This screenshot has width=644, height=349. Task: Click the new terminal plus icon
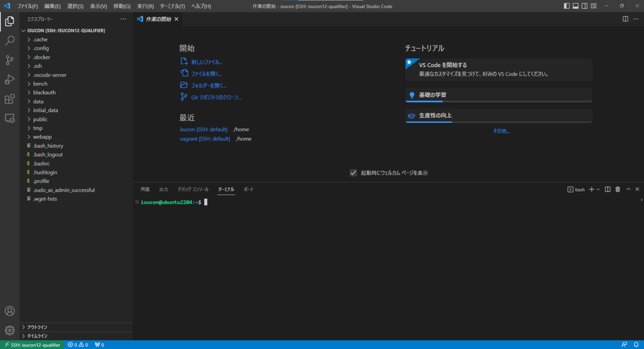tap(591, 189)
